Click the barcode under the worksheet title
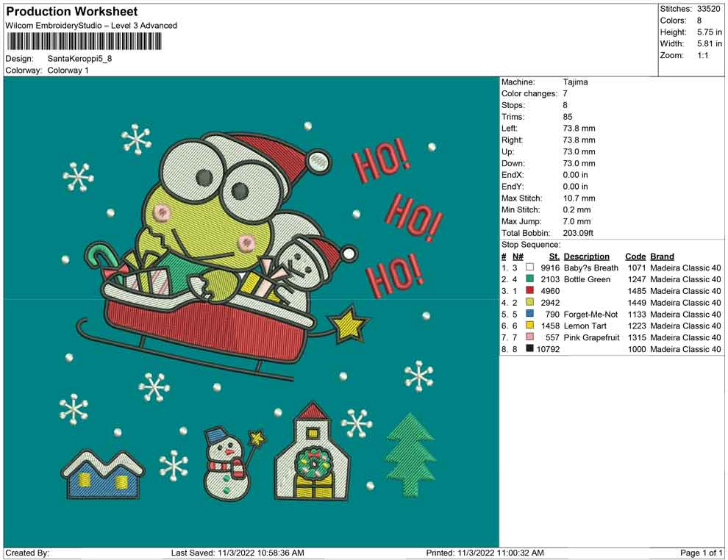 84,41
